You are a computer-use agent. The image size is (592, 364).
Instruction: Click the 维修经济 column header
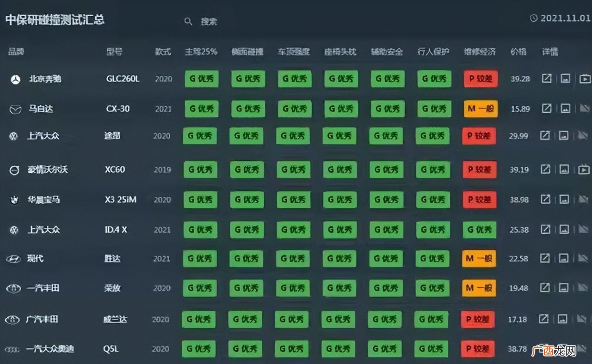tap(480, 52)
